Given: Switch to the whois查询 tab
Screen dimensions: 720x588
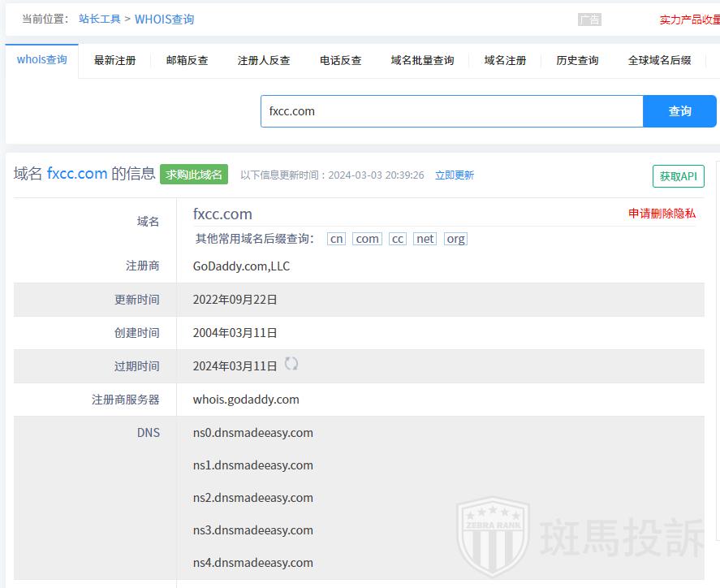Looking at the screenshot, I should pyautogui.click(x=42, y=60).
